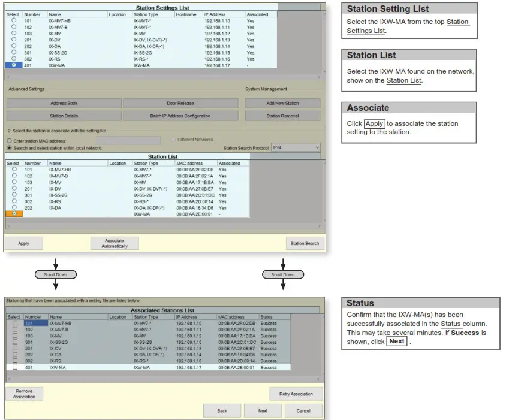Click the Remove Association button
Screen dimensions: 506x420
(24, 394)
